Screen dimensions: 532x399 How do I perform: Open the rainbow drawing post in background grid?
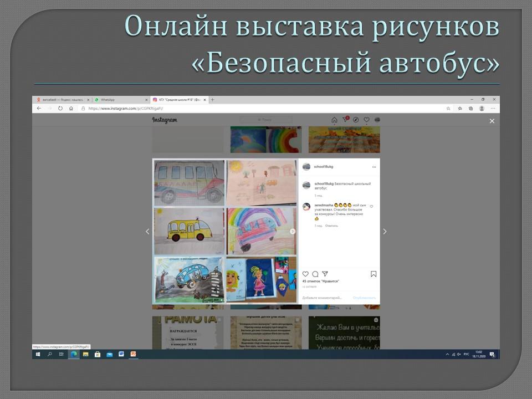tap(266, 140)
